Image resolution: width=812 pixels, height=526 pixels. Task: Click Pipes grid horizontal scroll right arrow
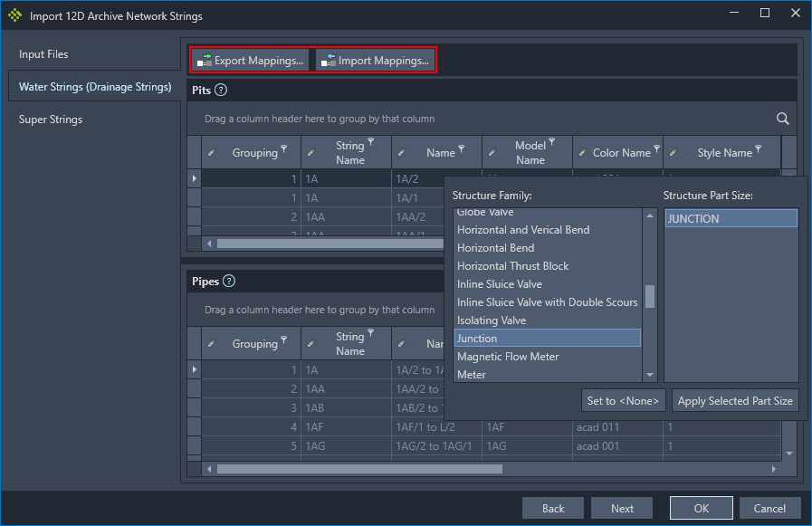774,469
